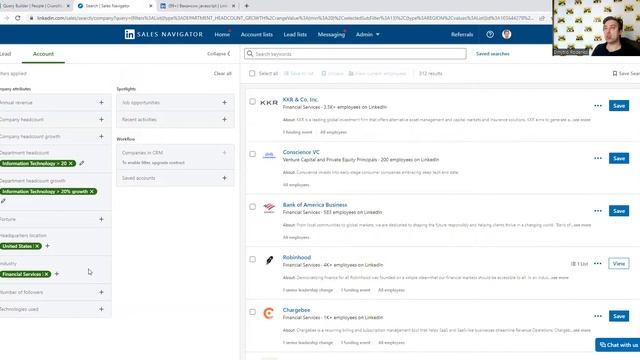Viewport: 640px width, 360px height.
Task: Click the Save search bookmark icon
Action: click(x=615, y=73)
